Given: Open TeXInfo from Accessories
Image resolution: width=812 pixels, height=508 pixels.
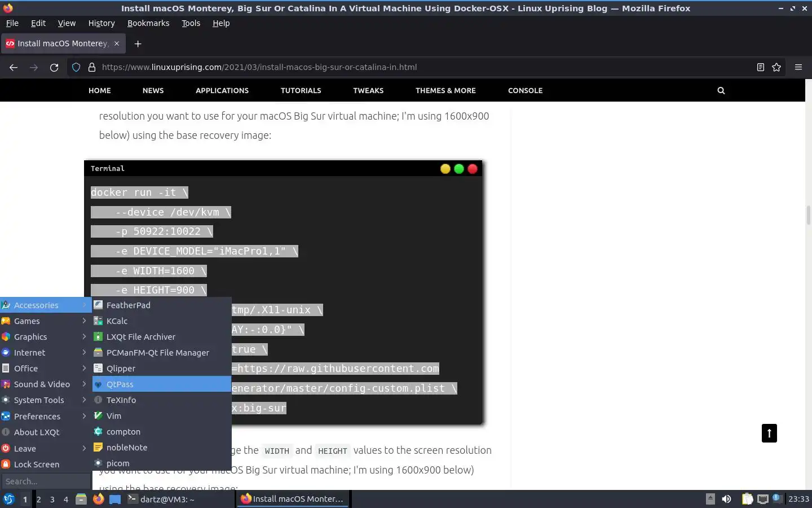Looking at the screenshot, I should 162,400.
